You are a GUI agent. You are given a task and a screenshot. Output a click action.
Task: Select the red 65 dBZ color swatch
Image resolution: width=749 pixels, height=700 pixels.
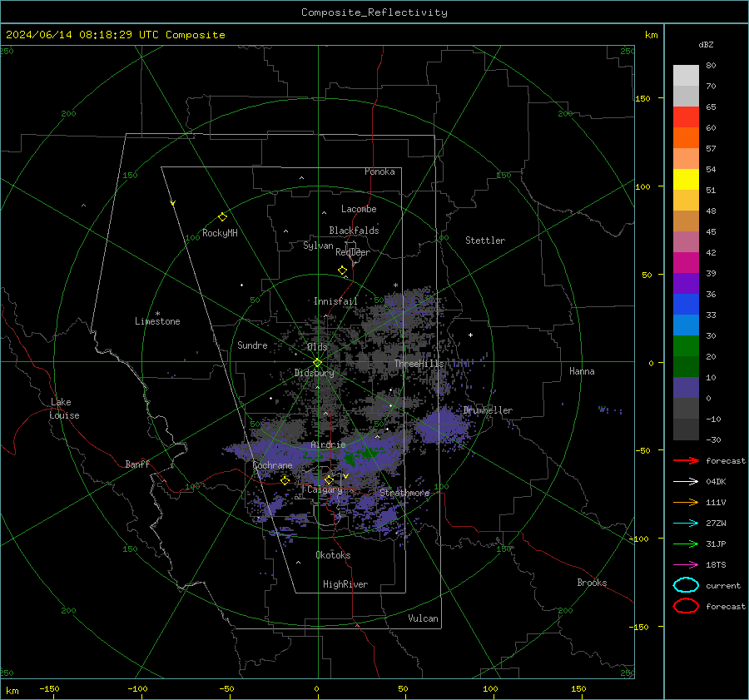[686, 117]
